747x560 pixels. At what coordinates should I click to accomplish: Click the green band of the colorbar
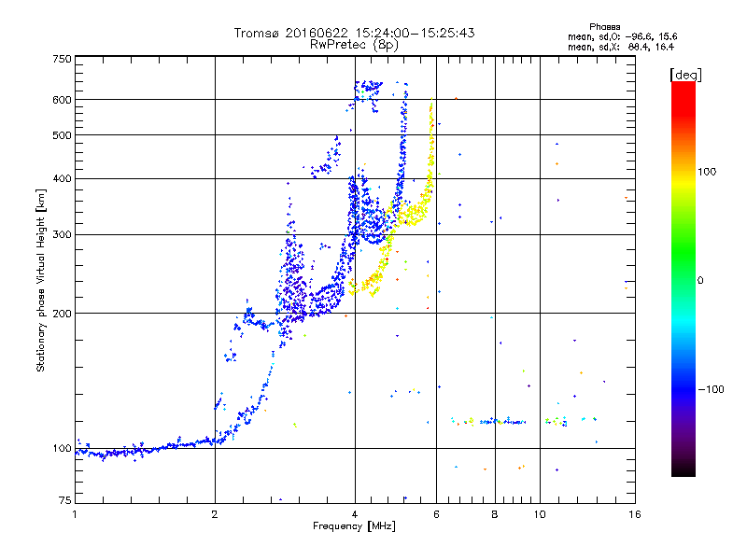pyautogui.click(x=684, y=252)
